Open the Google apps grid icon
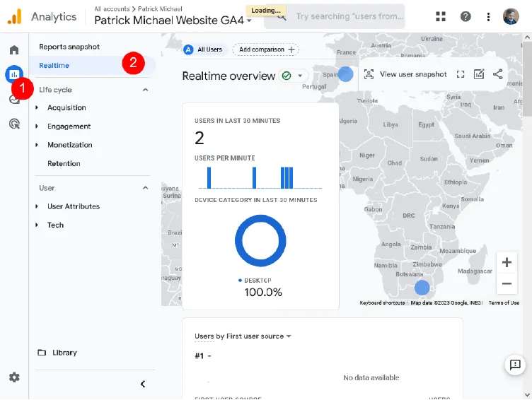Image resolution: width=532 pixels, height=400 pixels. click(x=441, y=16)
